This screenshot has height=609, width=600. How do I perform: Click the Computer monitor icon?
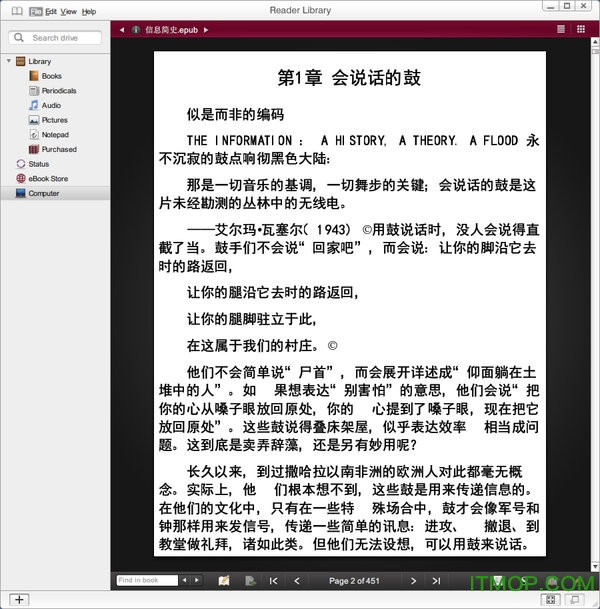point(21,193)
